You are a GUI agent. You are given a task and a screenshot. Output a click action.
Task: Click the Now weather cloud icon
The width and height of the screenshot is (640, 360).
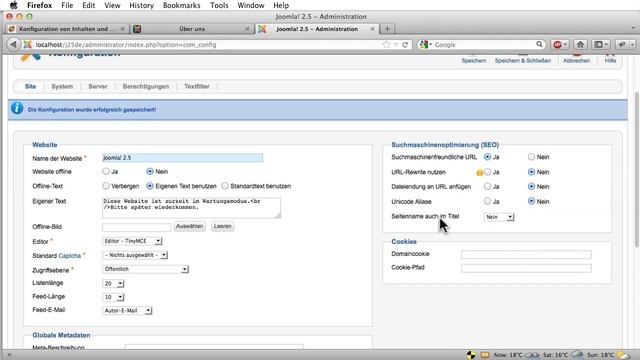point(532,355)
